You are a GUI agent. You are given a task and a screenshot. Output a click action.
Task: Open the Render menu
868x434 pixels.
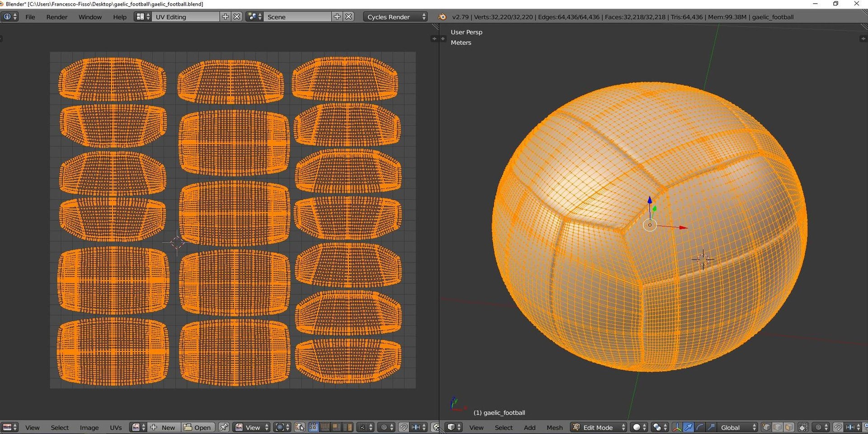[x=57, y=17]
